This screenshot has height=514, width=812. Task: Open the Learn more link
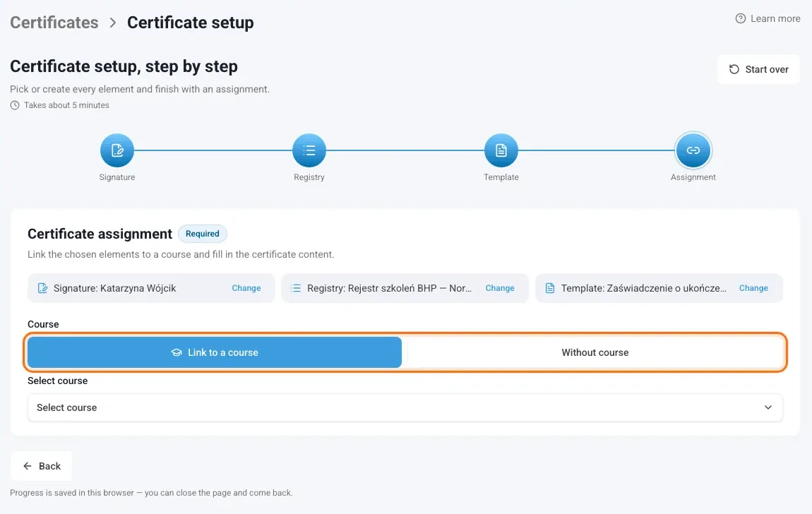(768, 18)
